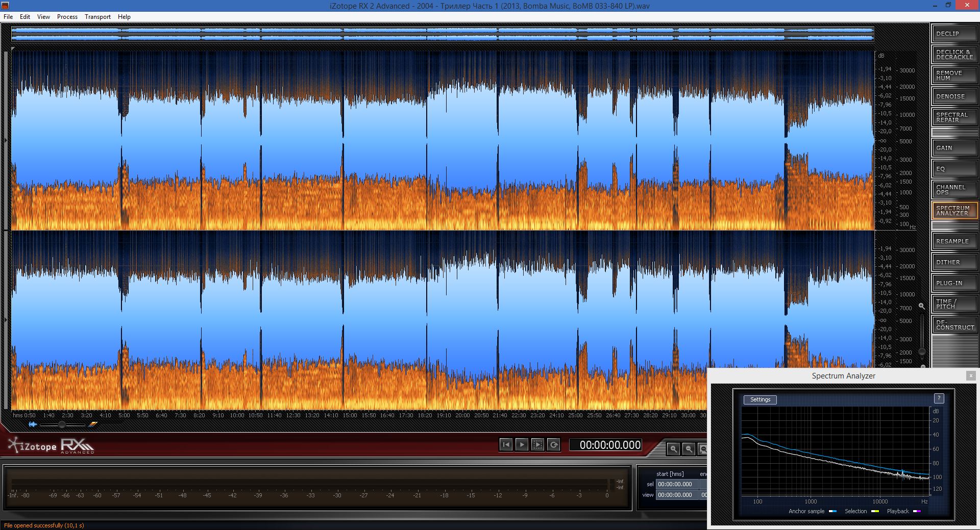Image resolution: width=980 pixels, height=530 pixels.
Task: Click the 'File opened successfully' status message
Action: (x=44, y=525)
